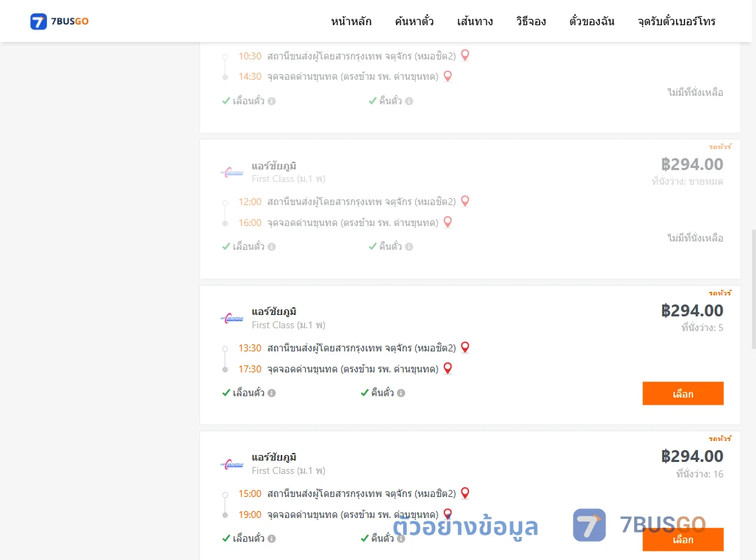Select the 15:00 trip with เลือก button

[x=682, y=539]
